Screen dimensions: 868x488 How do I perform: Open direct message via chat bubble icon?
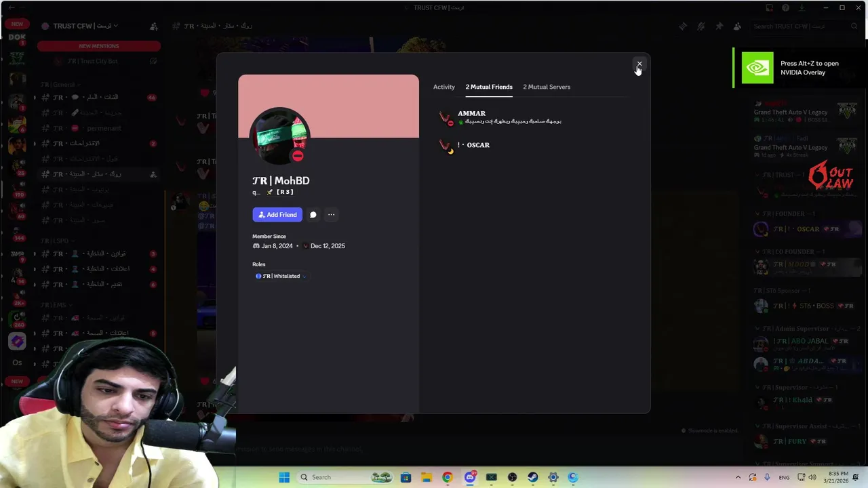(x=313, y=215)
